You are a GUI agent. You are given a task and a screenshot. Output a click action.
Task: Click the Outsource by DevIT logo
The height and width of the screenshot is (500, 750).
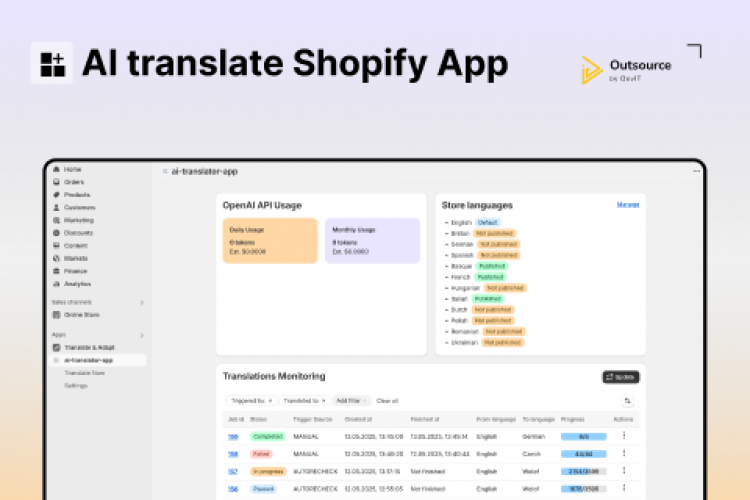tap(626, 70)
